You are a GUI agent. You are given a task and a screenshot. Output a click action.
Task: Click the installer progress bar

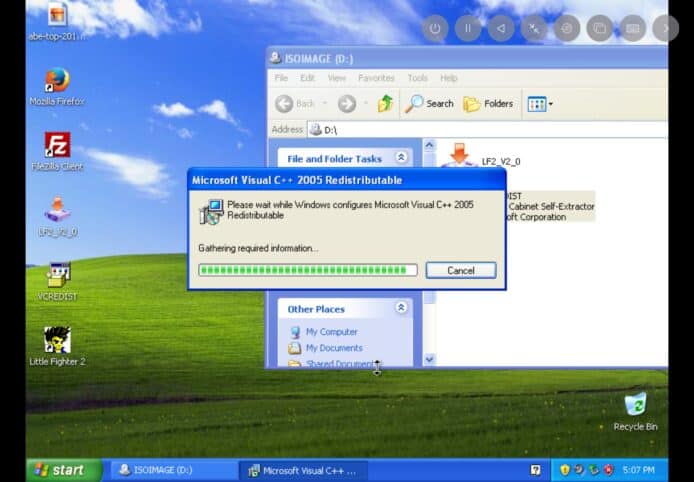[307, 270]
